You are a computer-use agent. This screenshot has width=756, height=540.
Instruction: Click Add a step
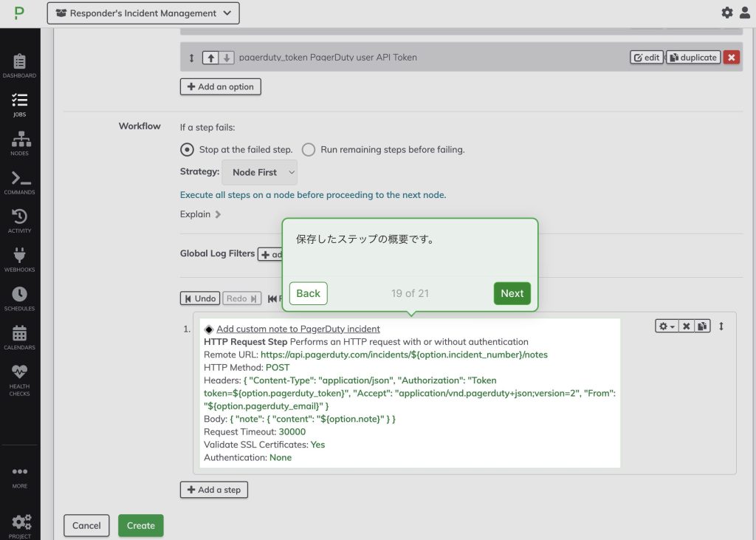click(214, 490)
